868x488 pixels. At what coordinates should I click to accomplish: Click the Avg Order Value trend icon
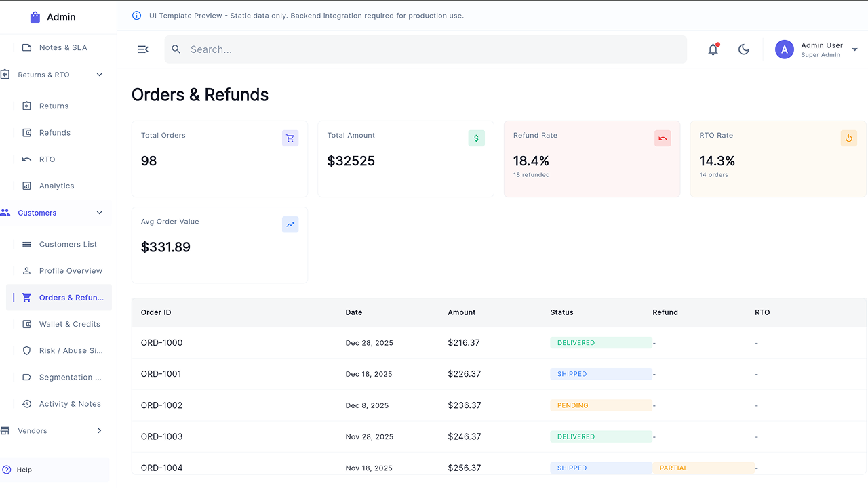pyautogui.click(x=290, y=224)
